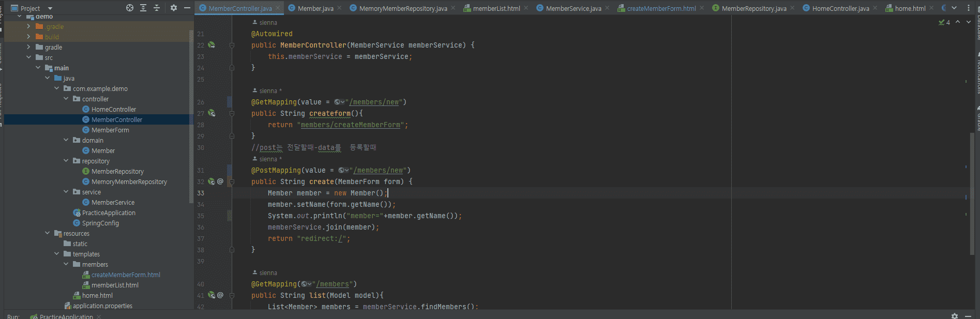Image resolution: width=980 pixels, height=319 pixels.
Task: Open the Project view dropdown
Action: tap(50, 8)
